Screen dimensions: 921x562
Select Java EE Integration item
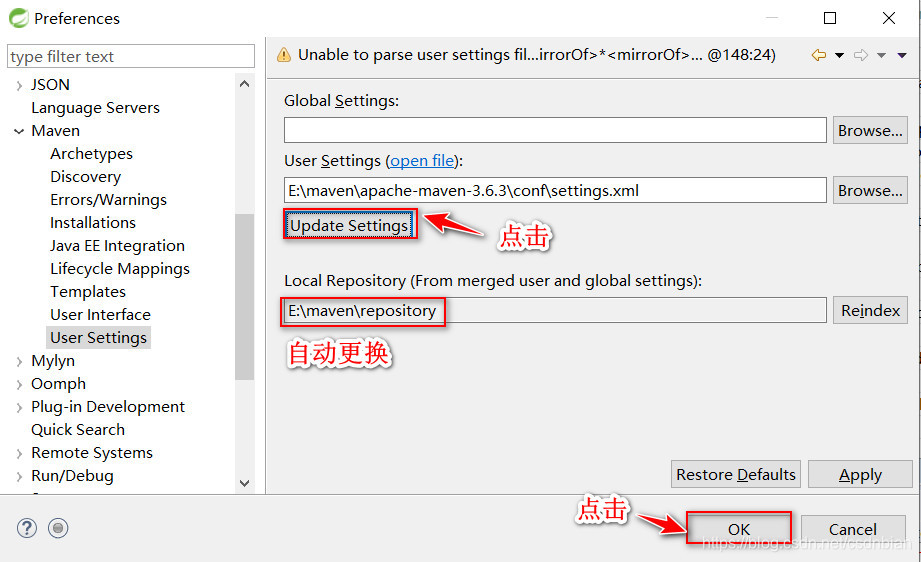coord(117,245)
